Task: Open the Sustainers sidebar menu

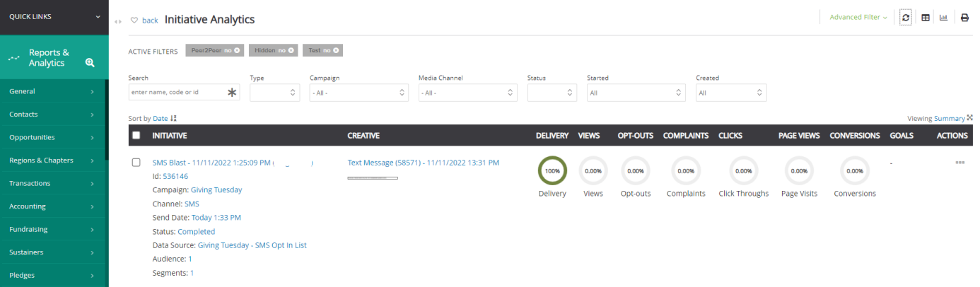Action: tap(52, 252)
